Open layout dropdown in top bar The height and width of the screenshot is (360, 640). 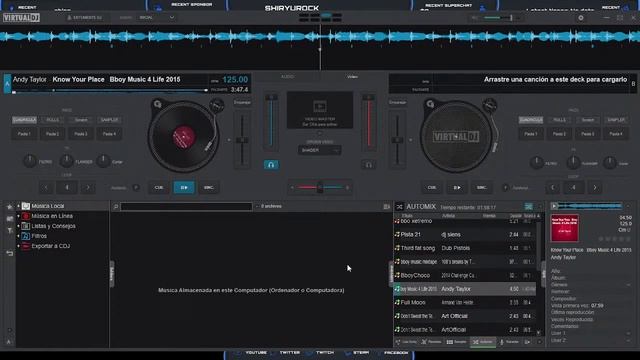157,18
